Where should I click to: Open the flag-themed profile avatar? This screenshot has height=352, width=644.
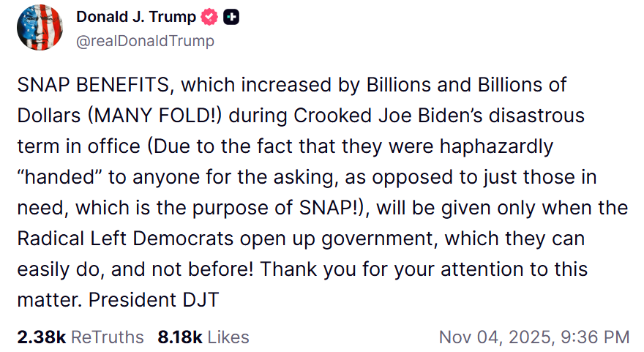(x=39, y=28)
